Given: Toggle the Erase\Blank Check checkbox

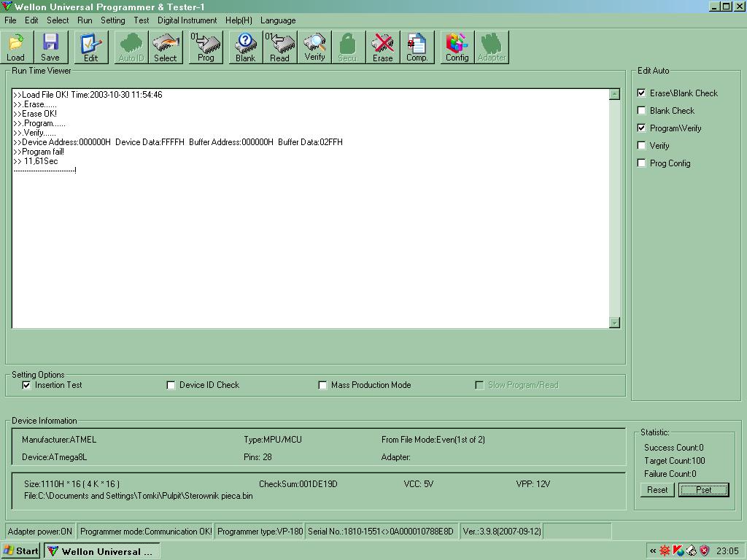Looking at the screenshot, I should 642,93.
